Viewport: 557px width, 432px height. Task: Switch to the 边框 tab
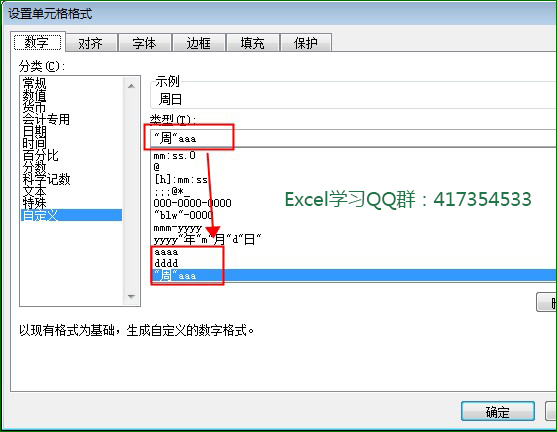[x=199, y=43]
